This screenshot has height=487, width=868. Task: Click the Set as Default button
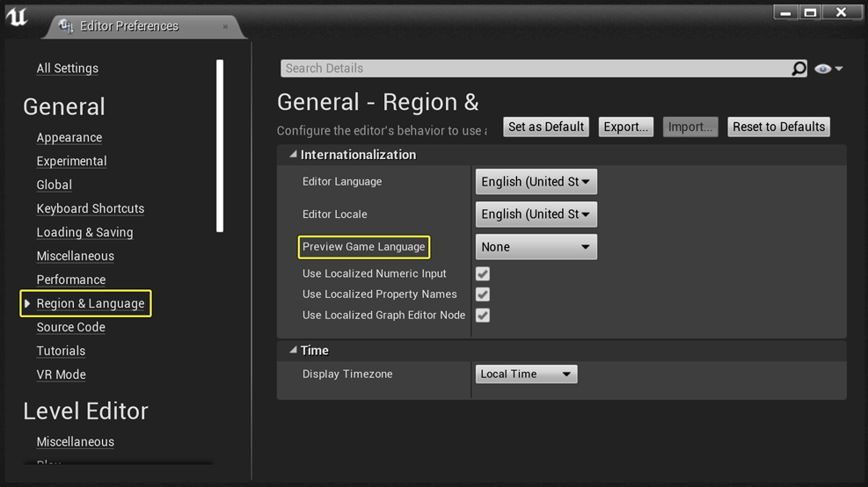(546, 127)
